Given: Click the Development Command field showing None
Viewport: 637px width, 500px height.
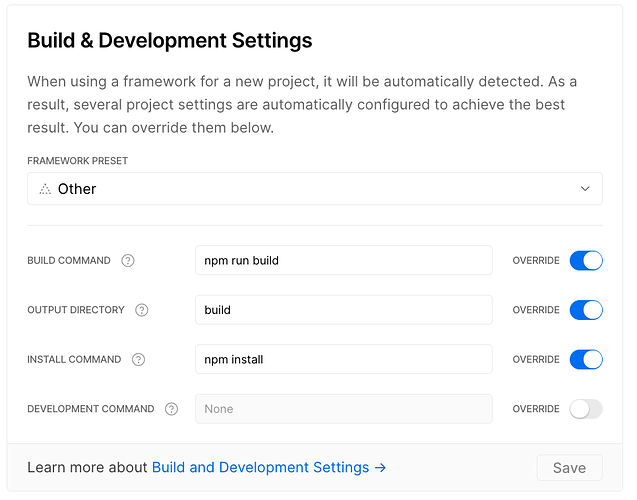Looking at the screenshot, I should (x=343, y=409).
